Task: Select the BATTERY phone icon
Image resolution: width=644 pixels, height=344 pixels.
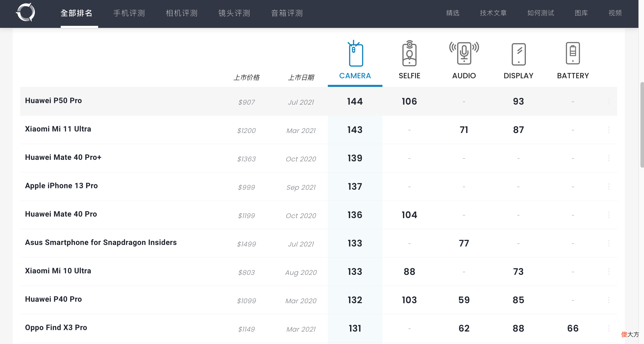Action: click(573, 53)
